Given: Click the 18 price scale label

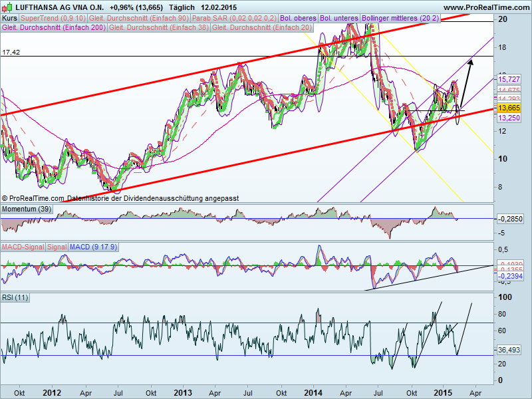Looking at the screenshot, I should pos(502,47).
